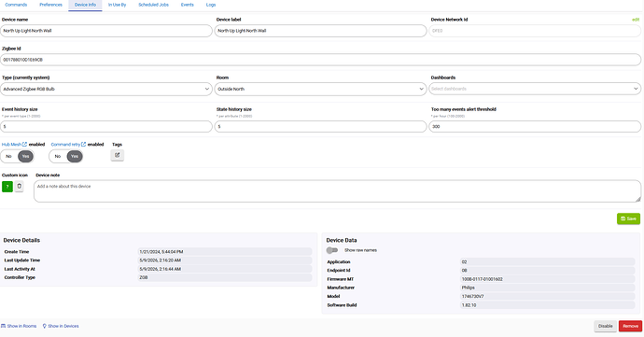The width and height of the screenshot is (644, 337).
Task: Set Hub Mesh enabled to Yes
Action: [x=25, y=157]
